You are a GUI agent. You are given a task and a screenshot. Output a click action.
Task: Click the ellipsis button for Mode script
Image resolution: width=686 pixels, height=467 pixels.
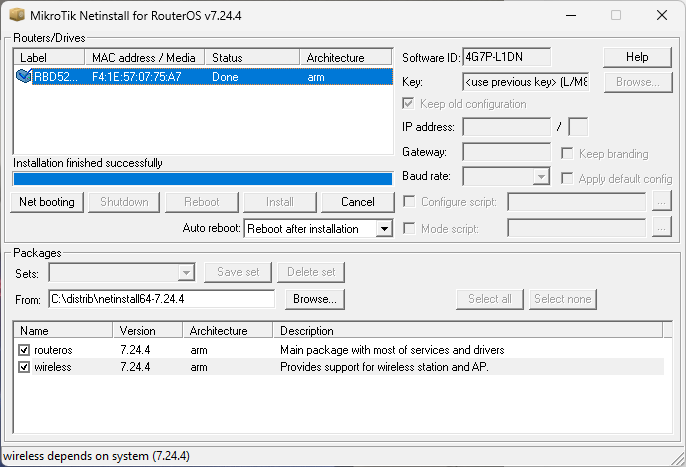pyautogui.click(x=662, y=228)
